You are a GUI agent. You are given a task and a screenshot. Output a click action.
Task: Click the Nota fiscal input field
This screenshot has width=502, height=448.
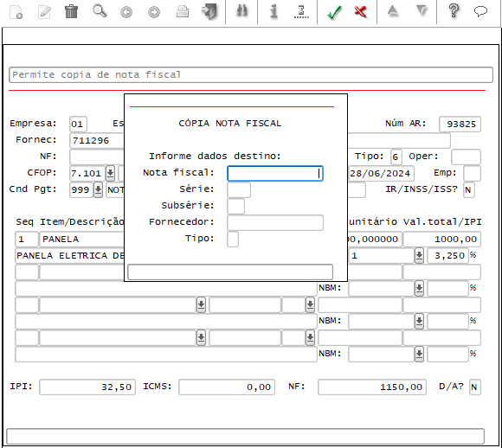pyautogui.click(x=275, y=174)
